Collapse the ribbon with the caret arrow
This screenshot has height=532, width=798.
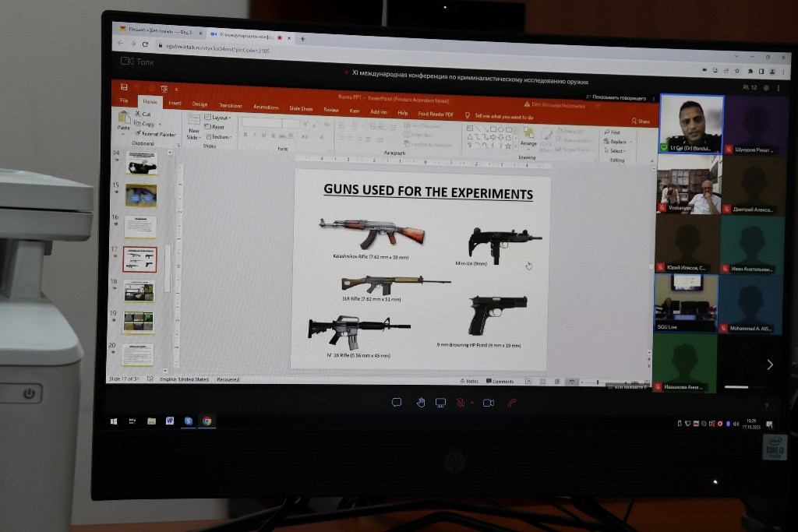pos(652,162)
